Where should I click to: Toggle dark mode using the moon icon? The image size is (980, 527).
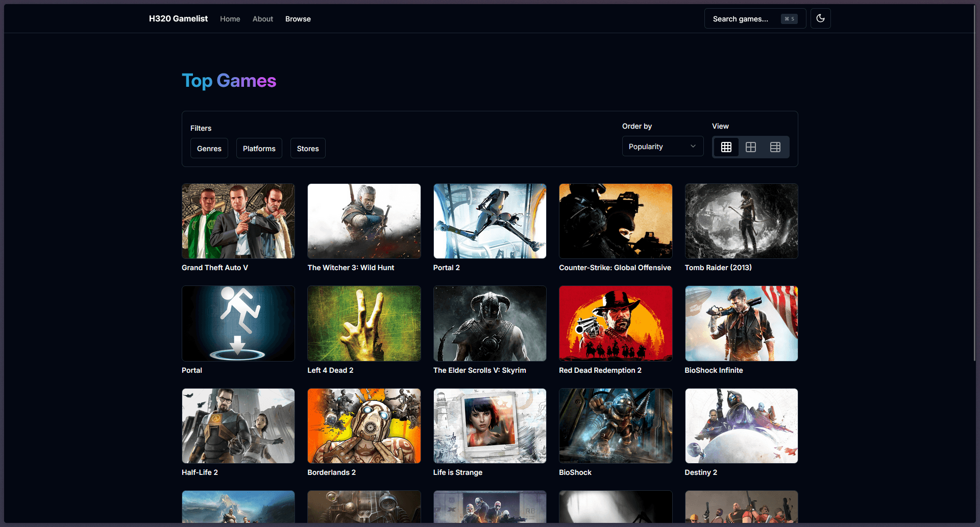pyautogui.click(x=821, y=18)
